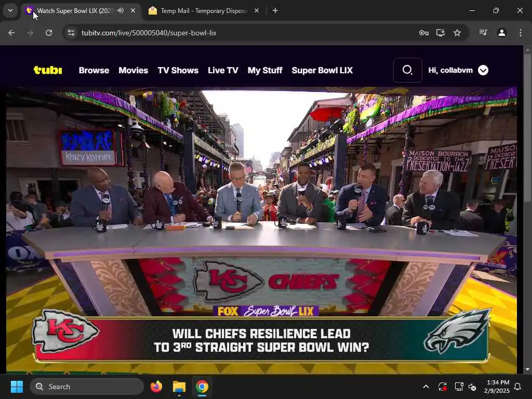Open the Browse menu
532x399 pixels.
tap(94, 70)
